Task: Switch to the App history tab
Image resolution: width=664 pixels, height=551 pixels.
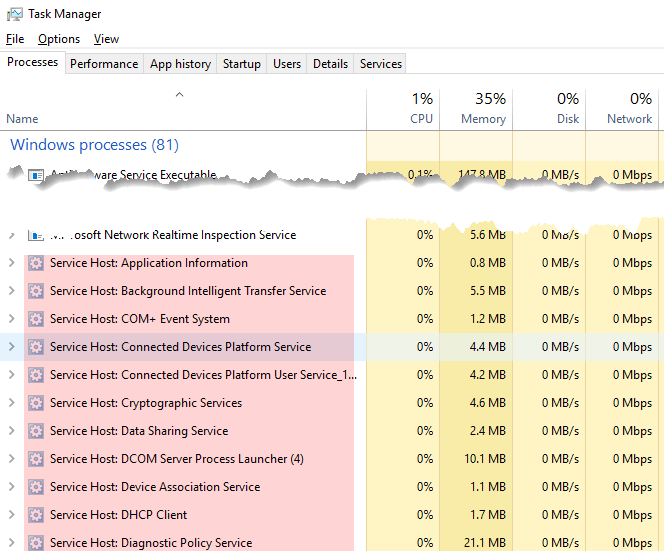Action: click(180, 64)
